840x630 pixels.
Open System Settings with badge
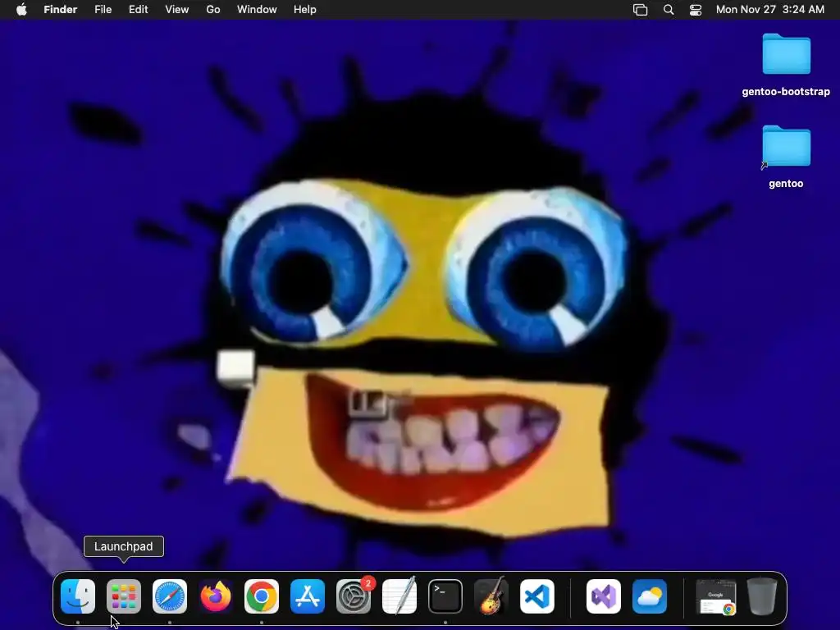(x=354, y=596)
